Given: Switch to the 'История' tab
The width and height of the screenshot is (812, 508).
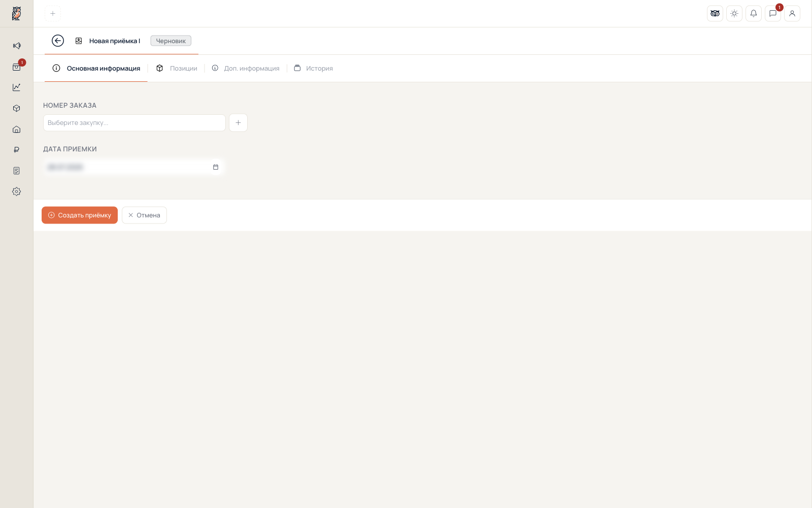Looking at the screenshot, I should tap(314, 68).
